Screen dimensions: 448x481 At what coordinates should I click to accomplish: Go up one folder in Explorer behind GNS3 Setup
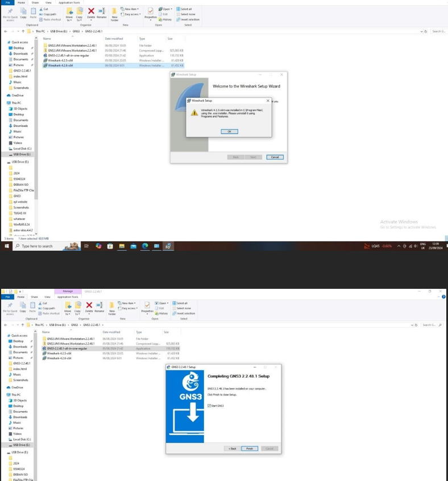coord(22,325)
